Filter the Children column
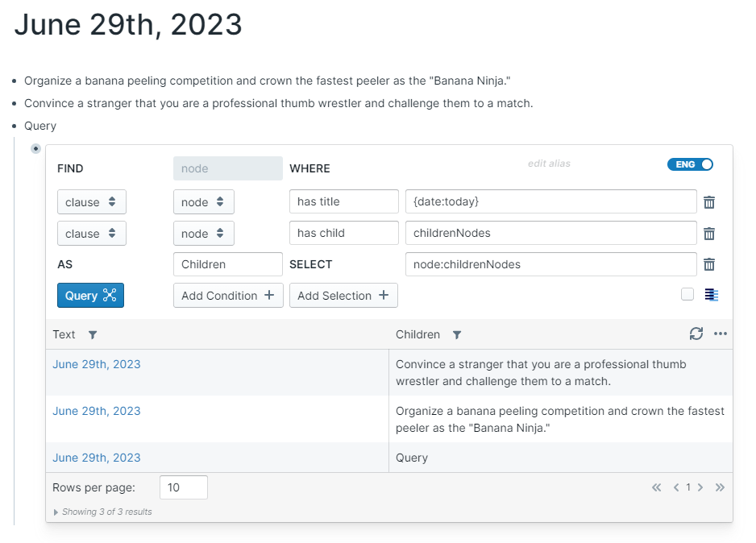The width and height of the screenshot is (756, 543). click(x=457, y=334)
